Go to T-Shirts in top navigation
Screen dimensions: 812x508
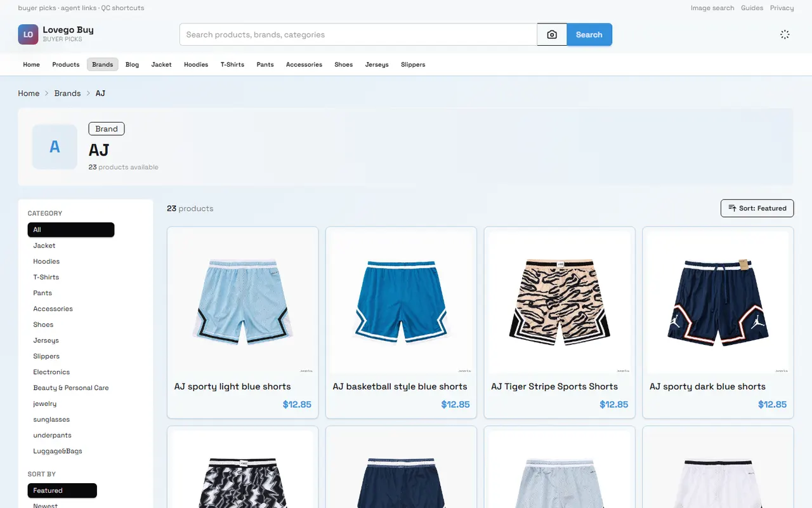tap(232, 64)
